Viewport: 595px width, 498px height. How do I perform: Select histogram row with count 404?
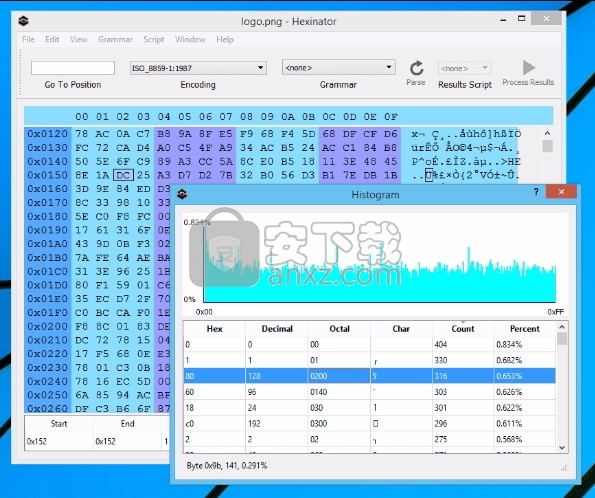[x=370, y=344]
